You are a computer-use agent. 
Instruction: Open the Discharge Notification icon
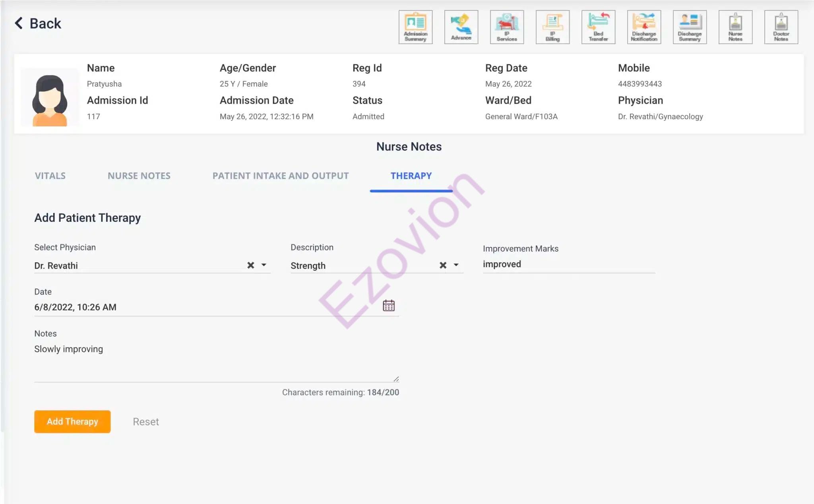pyautogui.click(x=644, y=27)
